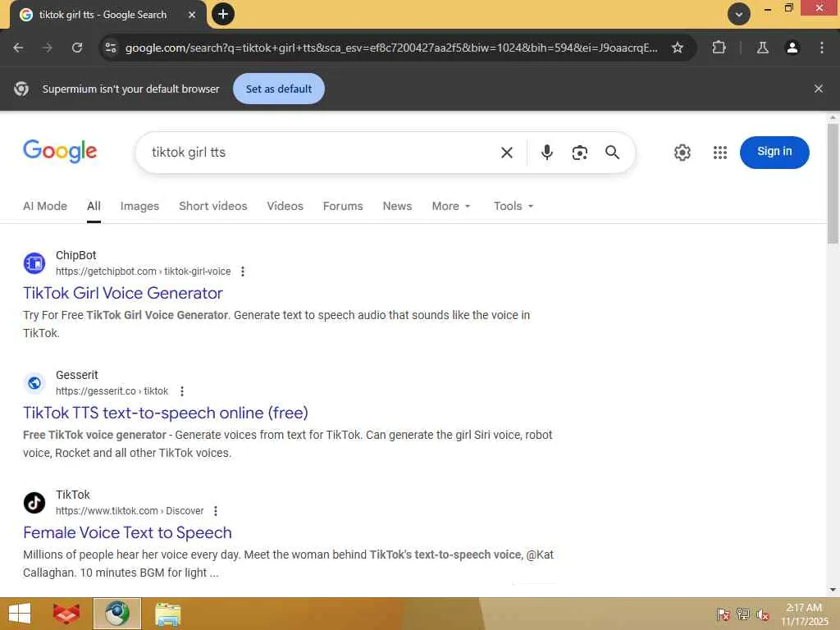Open the Extensions puzzle icon
The width and height of the screenshot is (840, 630).
pos(719,48)
